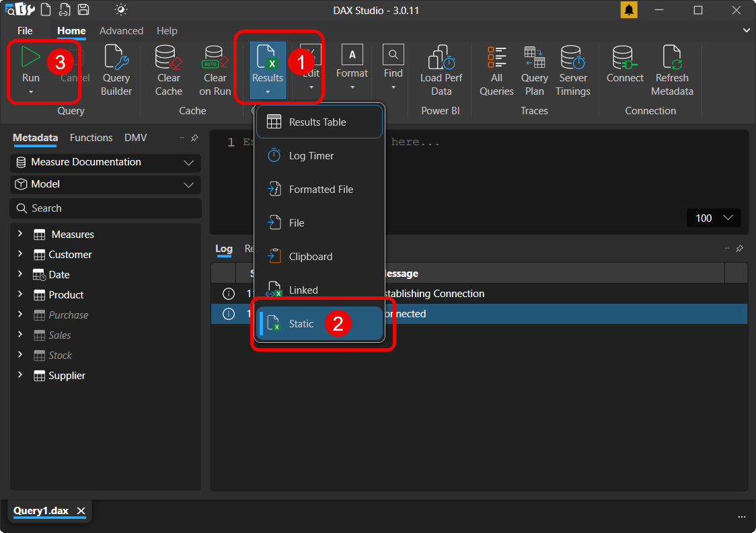
Task: Open the Measure Documentation database dropdown
Action: 106,163
